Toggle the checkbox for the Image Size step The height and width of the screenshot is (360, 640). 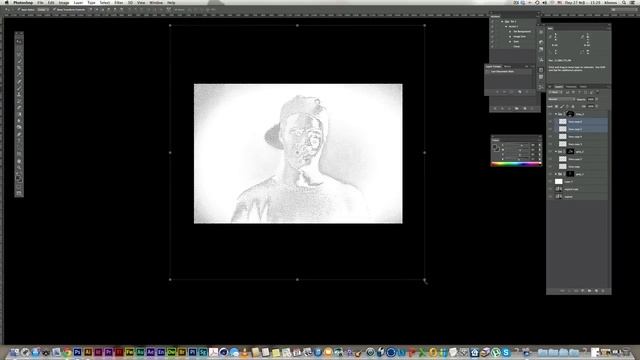coord(492,37)
